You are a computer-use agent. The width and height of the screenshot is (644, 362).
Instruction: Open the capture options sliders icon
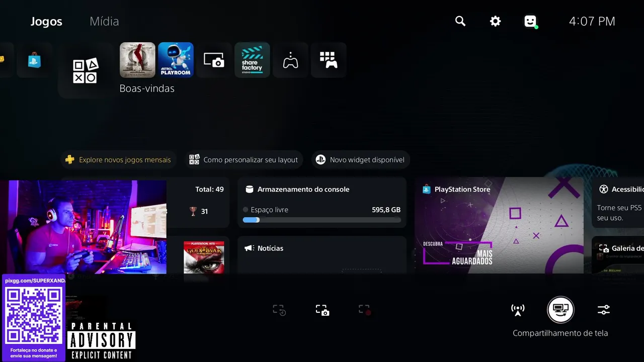tap(604, 310)
